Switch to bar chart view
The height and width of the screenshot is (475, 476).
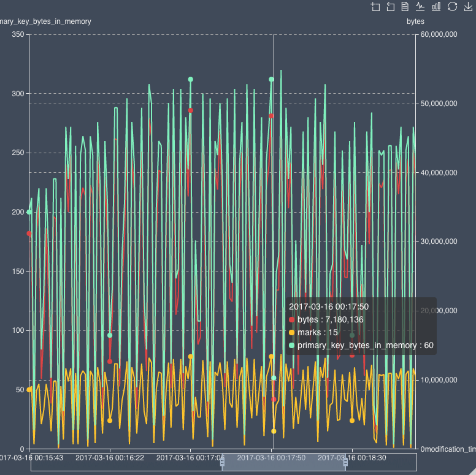click(436, 7)
